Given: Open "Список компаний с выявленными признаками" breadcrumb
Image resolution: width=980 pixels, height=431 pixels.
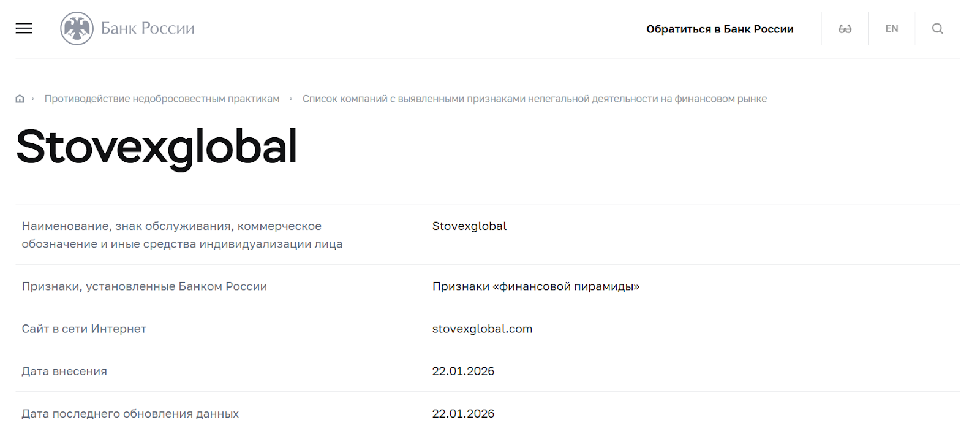Looking at the screenshot, I should coord(534,99).
